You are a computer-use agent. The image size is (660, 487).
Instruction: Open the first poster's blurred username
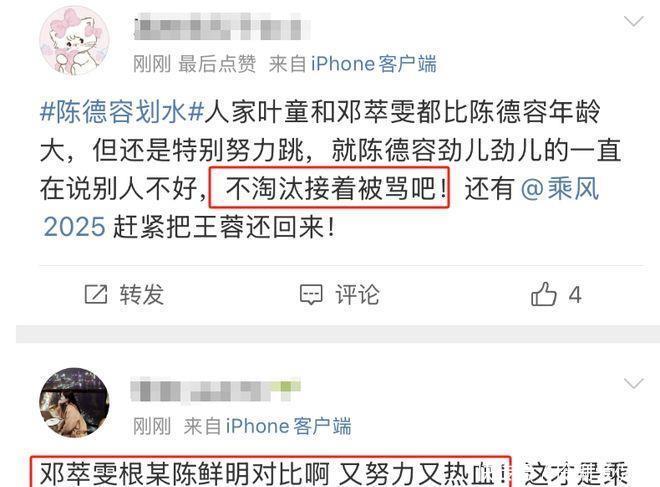click(222, 26)
